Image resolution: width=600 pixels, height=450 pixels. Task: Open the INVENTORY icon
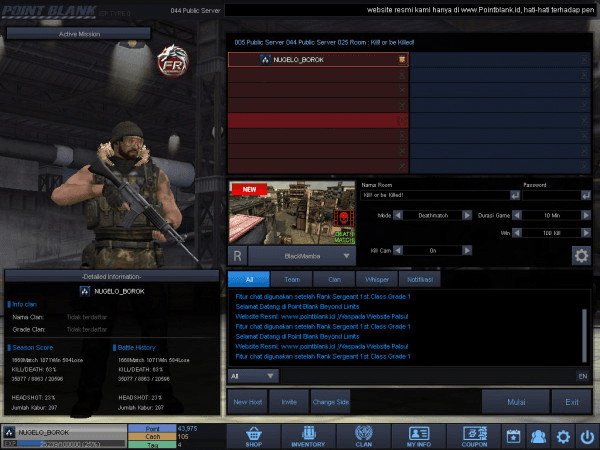click(x=308, y=437)
